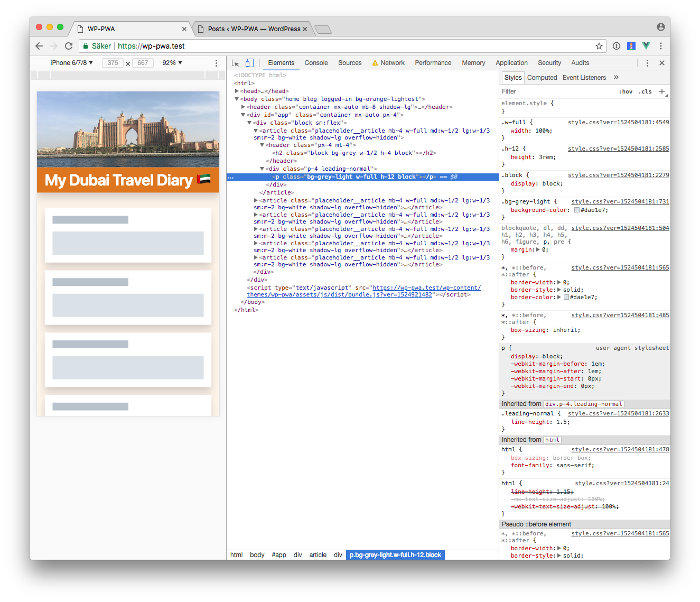Switch to the Computed styles tab
Viewport: 700px width, 602px height.
(542, 78)
